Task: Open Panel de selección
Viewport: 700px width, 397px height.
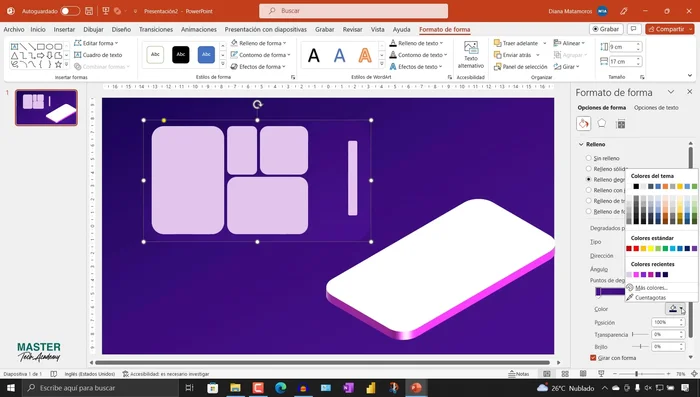Action: point(521,67)
